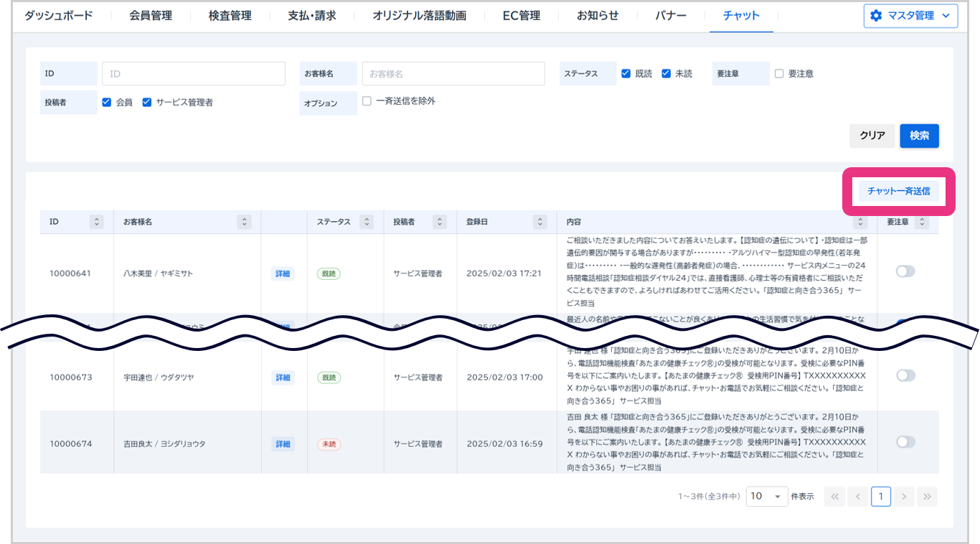Enable the 要注意 filter checkbox

pyautogui.click(x=779, y=73)
